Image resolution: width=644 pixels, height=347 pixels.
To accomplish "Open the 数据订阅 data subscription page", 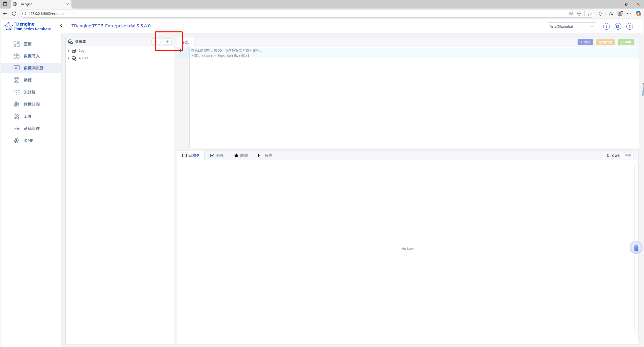I will pos(31,104).
